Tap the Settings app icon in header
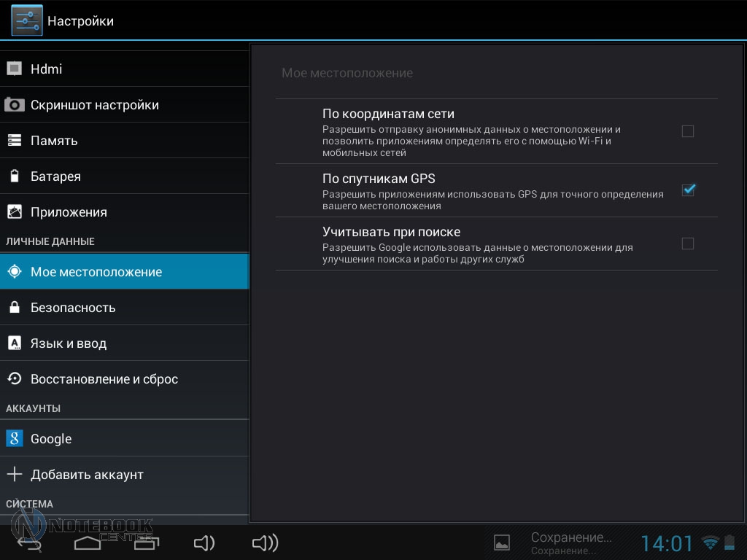 point(26,20)
